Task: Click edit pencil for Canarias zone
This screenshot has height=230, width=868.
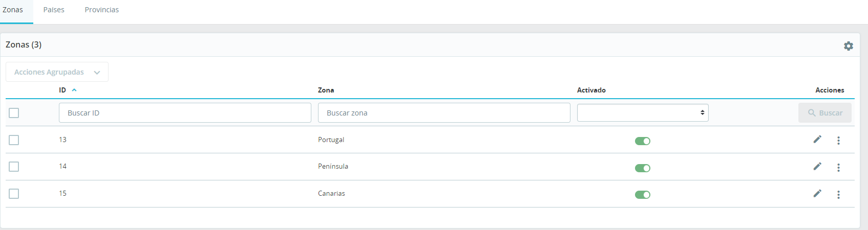Action: coord(817,193)
